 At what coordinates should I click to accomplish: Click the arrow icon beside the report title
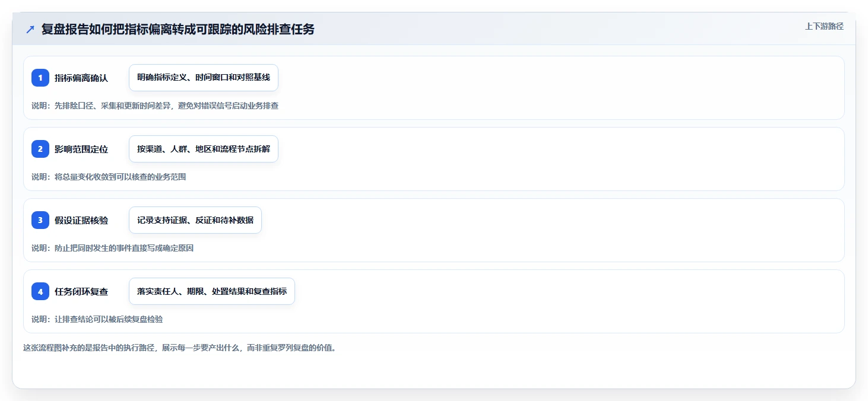tap(30, 29)
